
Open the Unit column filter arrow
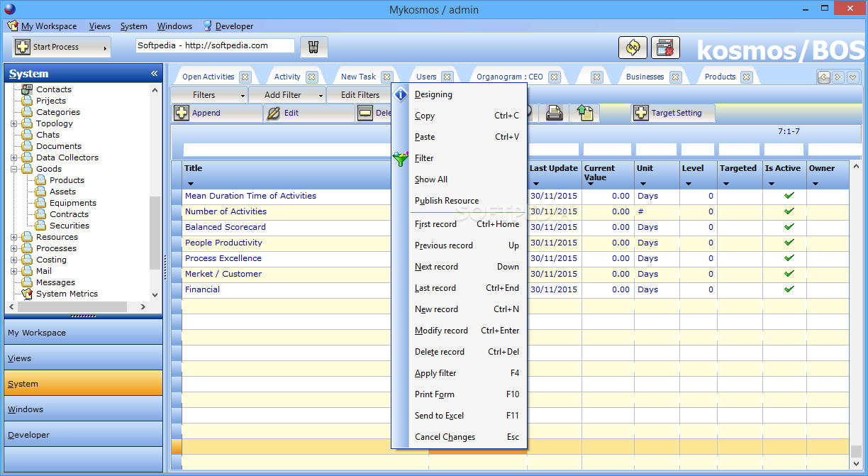(644, 184)
